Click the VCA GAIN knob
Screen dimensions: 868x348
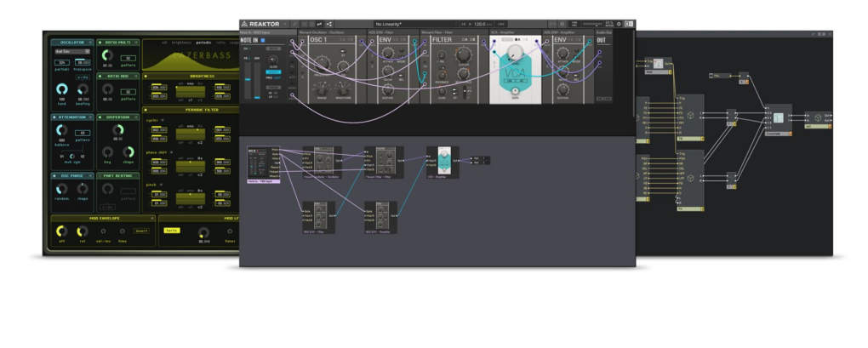(515, 91)
